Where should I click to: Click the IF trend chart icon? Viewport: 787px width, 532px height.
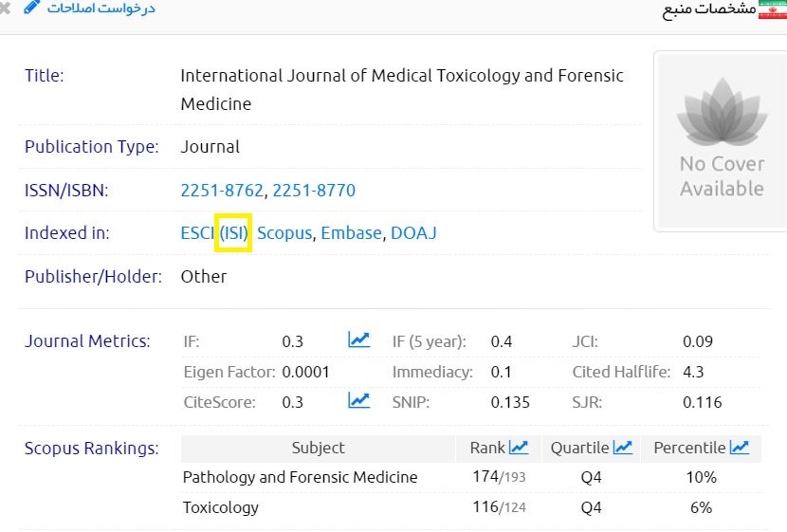click(358, 339)
